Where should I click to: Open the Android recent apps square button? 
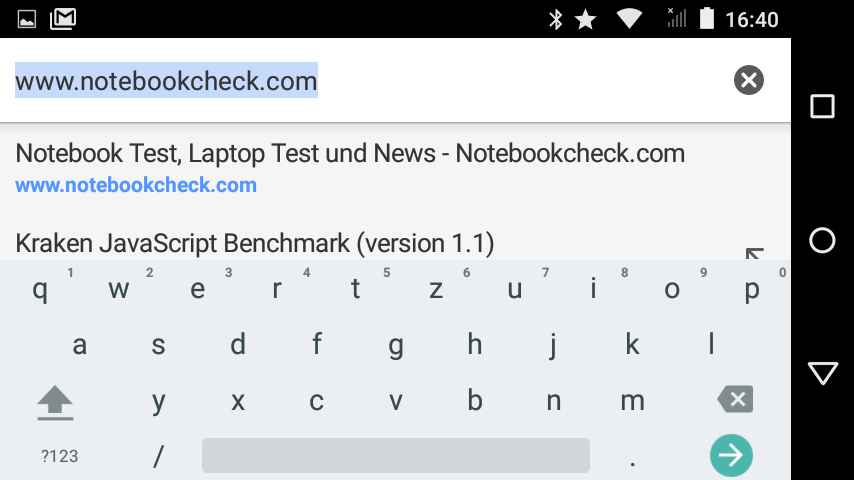coord(822,106)
